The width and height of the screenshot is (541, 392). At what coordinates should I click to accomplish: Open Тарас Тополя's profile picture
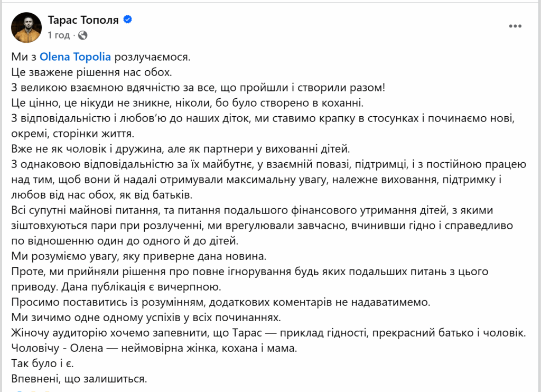coord(26,27)
